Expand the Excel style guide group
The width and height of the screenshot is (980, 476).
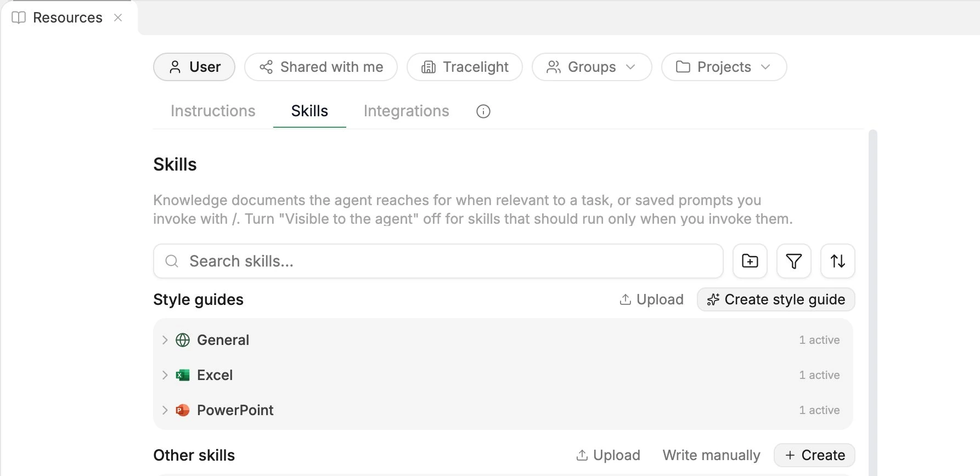(165, 375)
